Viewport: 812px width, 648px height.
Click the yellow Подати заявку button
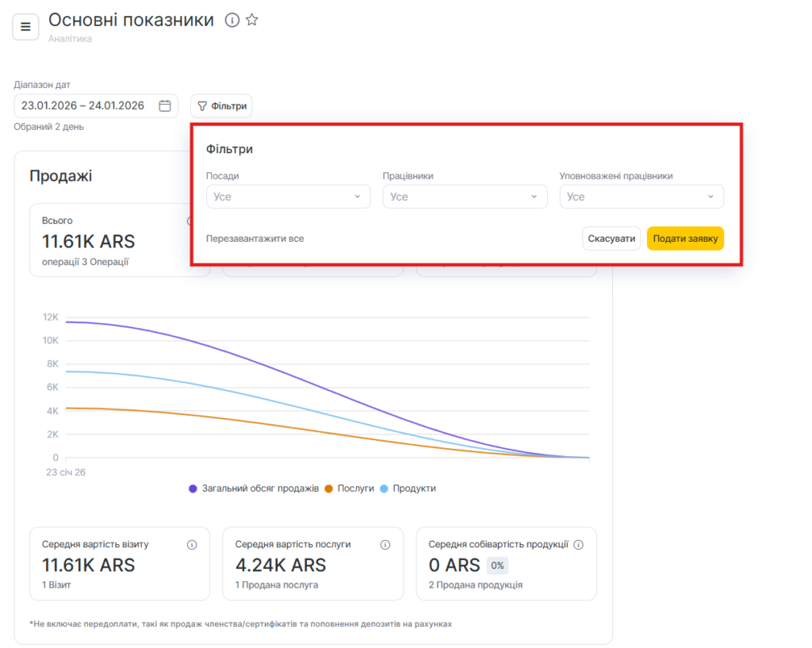(x=685, y=239)
